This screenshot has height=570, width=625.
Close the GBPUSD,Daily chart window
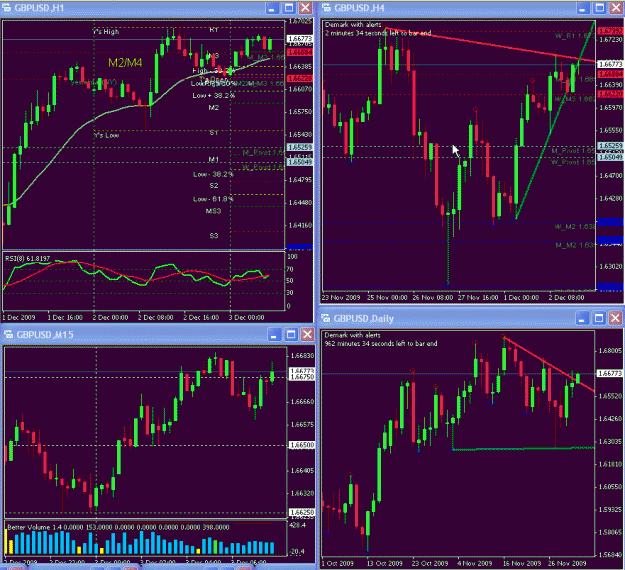[615, 318]
